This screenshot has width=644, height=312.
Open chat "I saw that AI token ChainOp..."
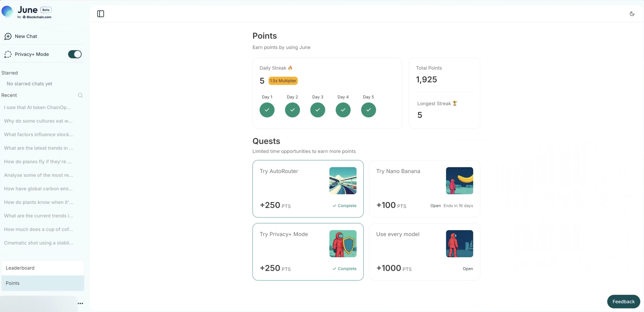[37, 107]
